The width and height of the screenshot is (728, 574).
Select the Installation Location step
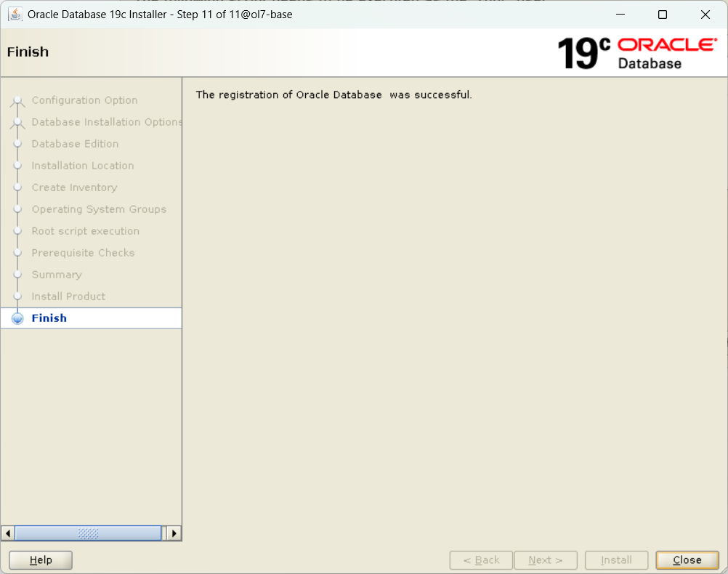pyautogui.click(x=83, y=166)
